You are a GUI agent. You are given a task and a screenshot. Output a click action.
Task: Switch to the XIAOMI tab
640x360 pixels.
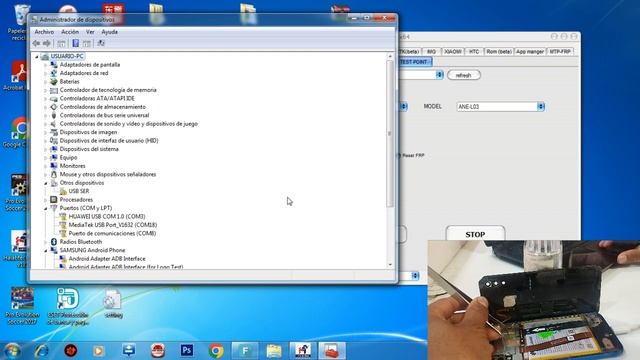click(453, 51)
